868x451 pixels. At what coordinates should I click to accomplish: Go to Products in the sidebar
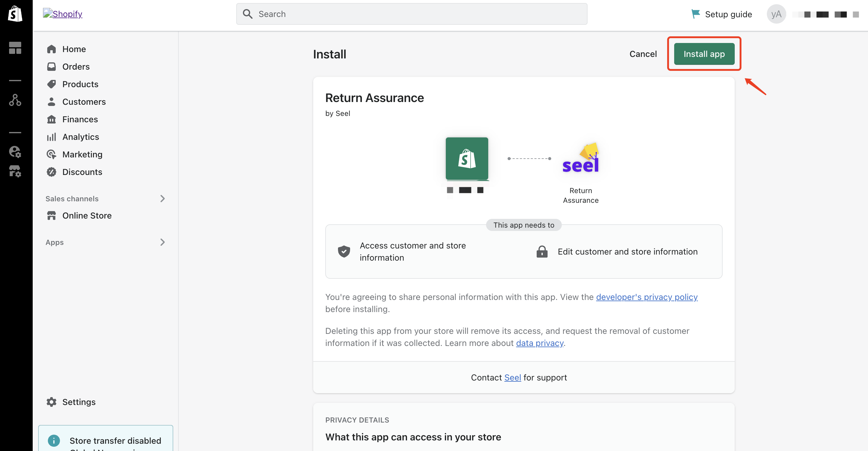80,84
